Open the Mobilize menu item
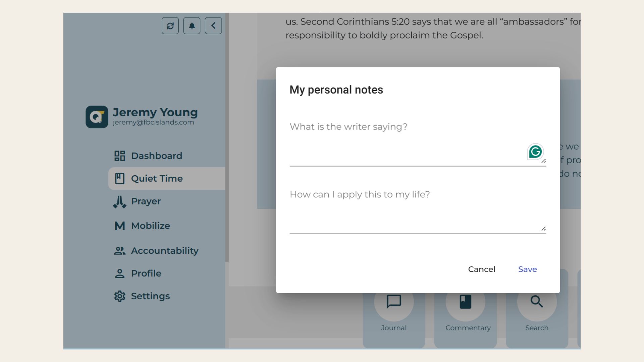The image size is (644, 362). 150,226
